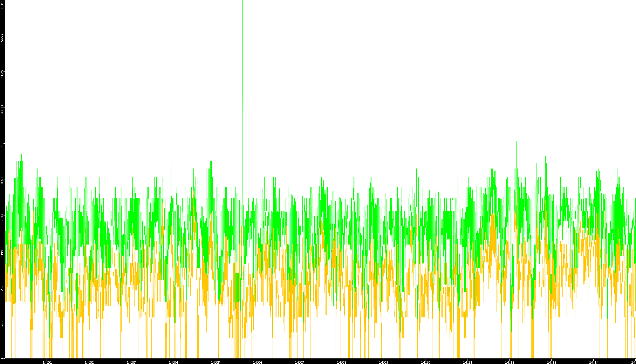The width and height of the screenshot is (636, 364).
Task: Click the 14:11 time axis label
Action: click(x=467, y=362)
